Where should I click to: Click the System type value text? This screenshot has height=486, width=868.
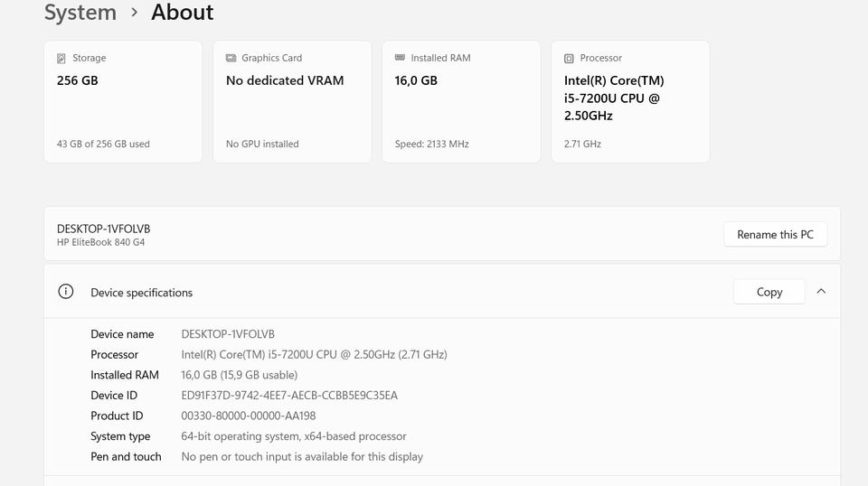[294, 436]
